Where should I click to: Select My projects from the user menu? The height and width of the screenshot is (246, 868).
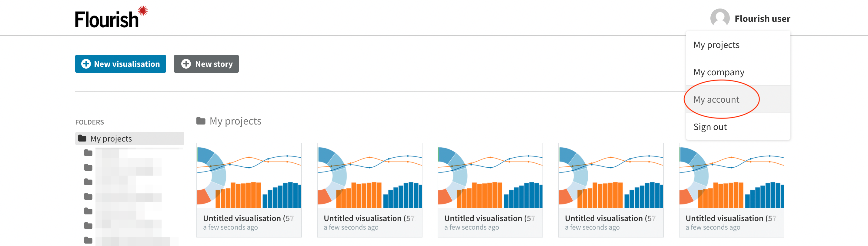(x=738, y=45)
